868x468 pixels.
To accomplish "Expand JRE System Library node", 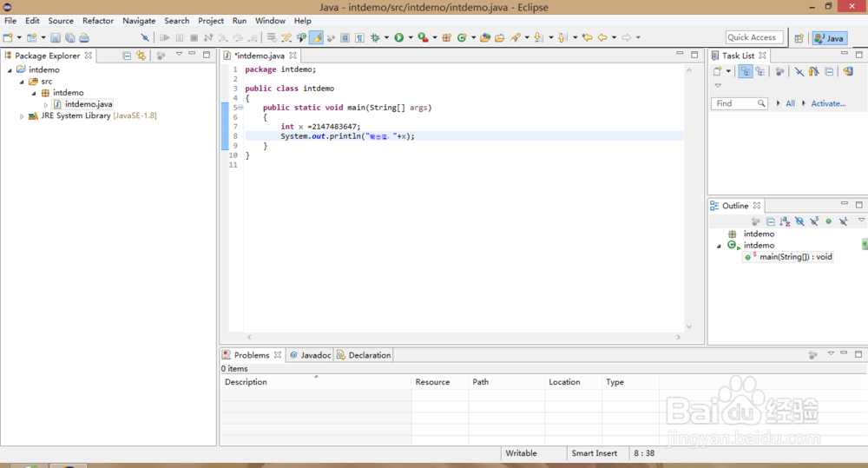I will [x=22, y=116].
